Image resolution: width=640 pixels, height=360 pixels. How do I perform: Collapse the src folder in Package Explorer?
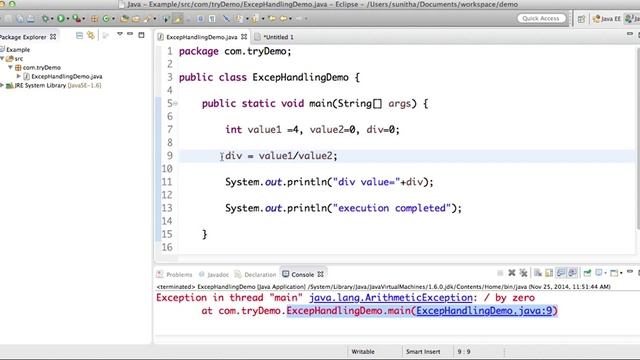pos(2,58)
